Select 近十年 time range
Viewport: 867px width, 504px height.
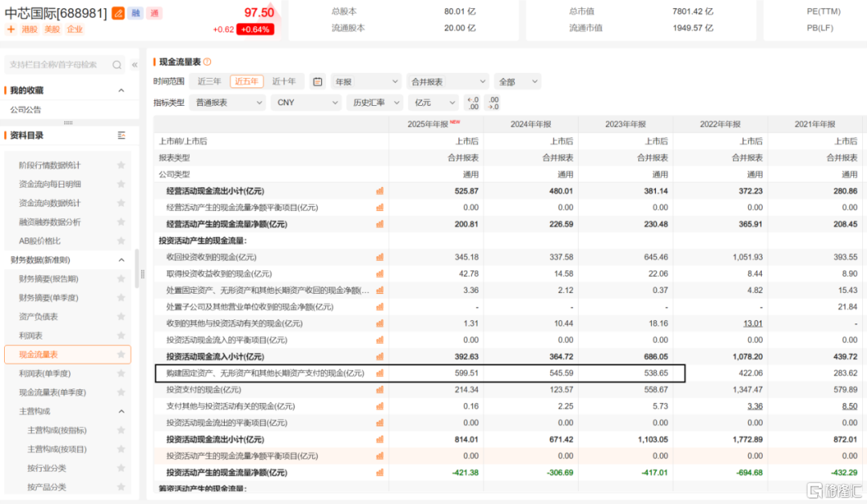click(283, 82)
